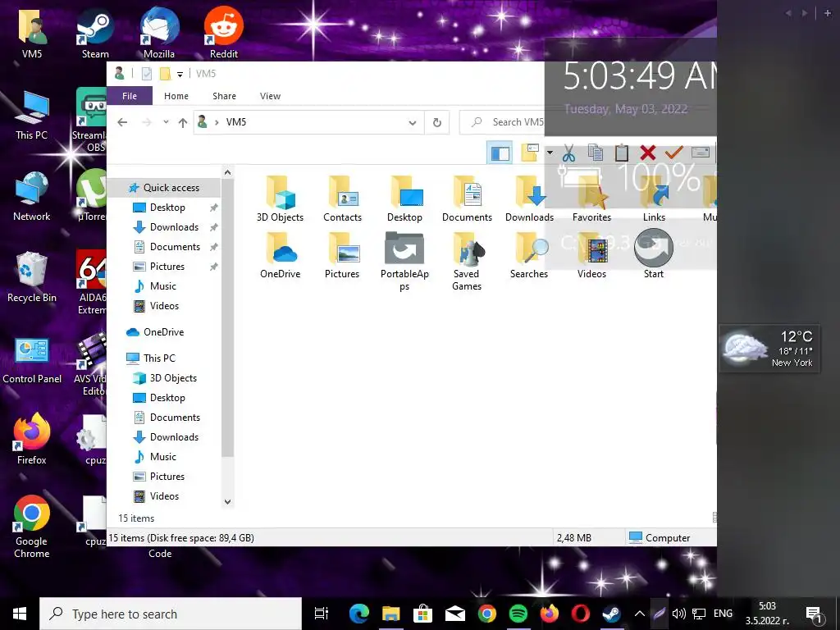Show hidden system tray icons chevron
The width and height of the screenshot is (840, 630).
point(640,614)
